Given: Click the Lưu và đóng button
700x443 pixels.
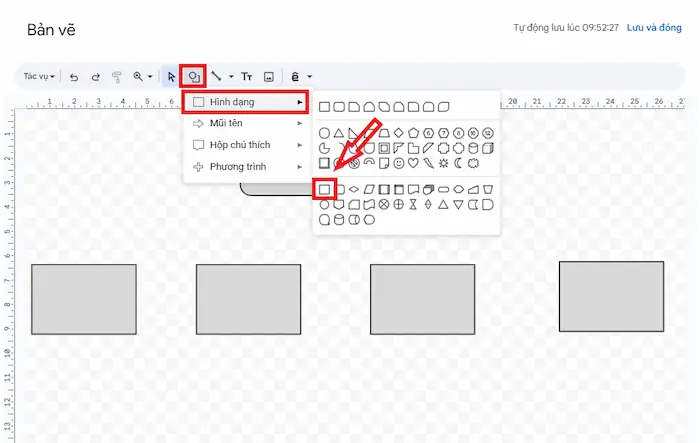Looking at the screenshot, I should pyautogui.click(x=654, y=28).
